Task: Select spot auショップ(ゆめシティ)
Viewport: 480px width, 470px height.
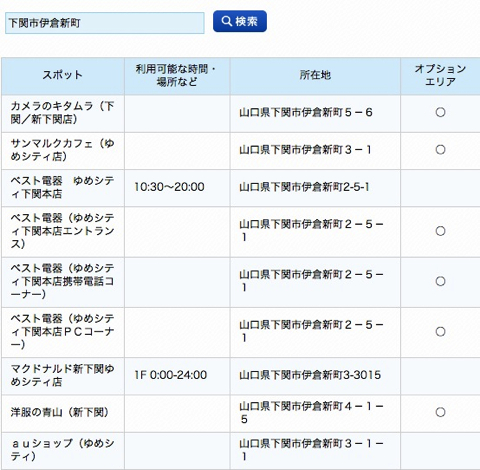Action: (x=62, y=450)
